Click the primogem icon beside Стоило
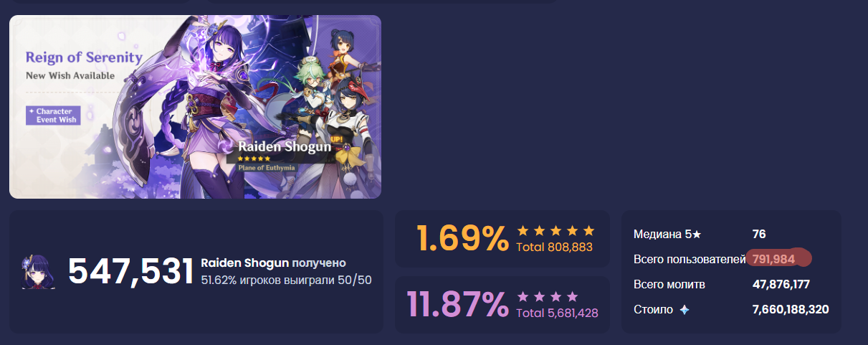This screenshot has height=345, width=868. [685, 310]
